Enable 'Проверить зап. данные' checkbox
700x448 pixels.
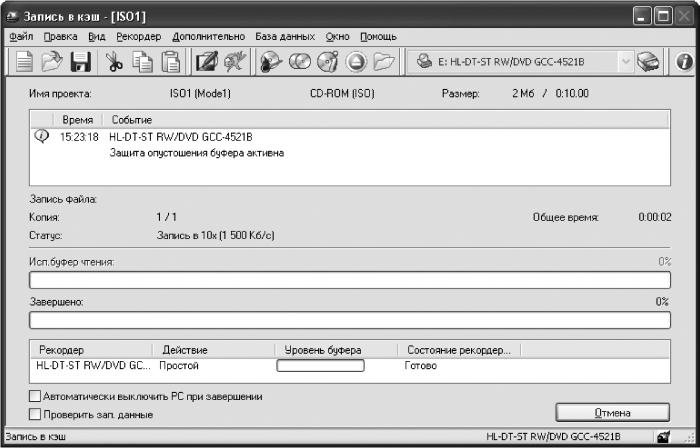tap(35, 415)
